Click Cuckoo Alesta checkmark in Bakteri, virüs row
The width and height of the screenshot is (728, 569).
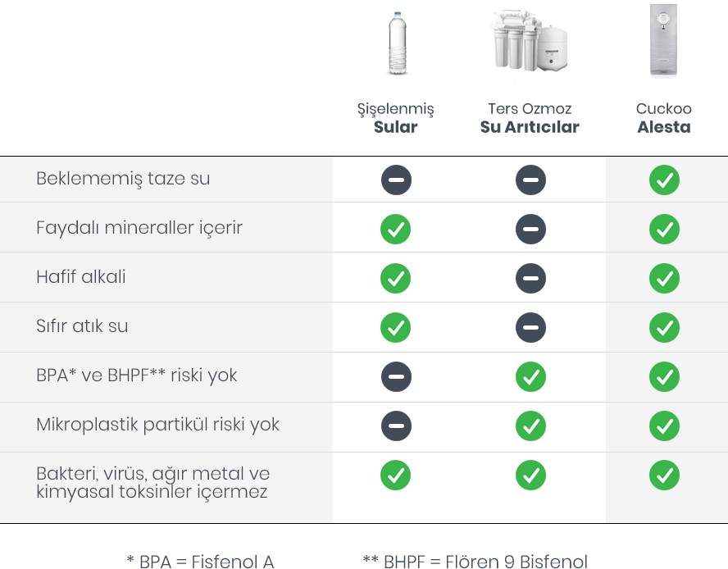[x=664, y=476]
